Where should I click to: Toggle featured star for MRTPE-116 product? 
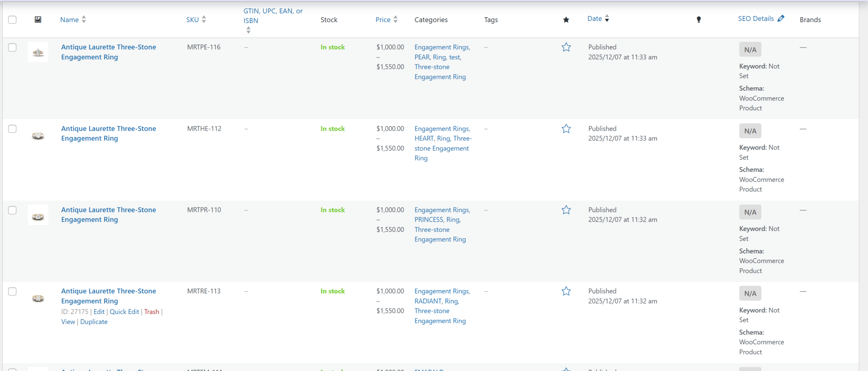(x=566, y=47)
